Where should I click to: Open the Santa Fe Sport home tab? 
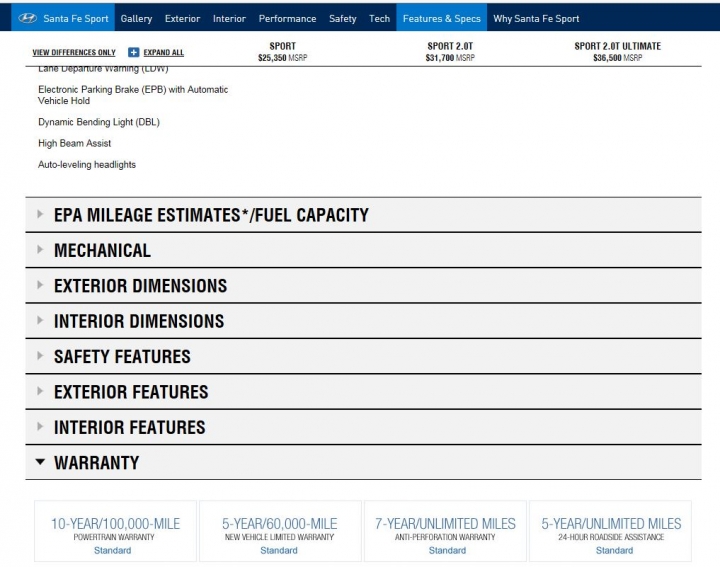(63, 17)
